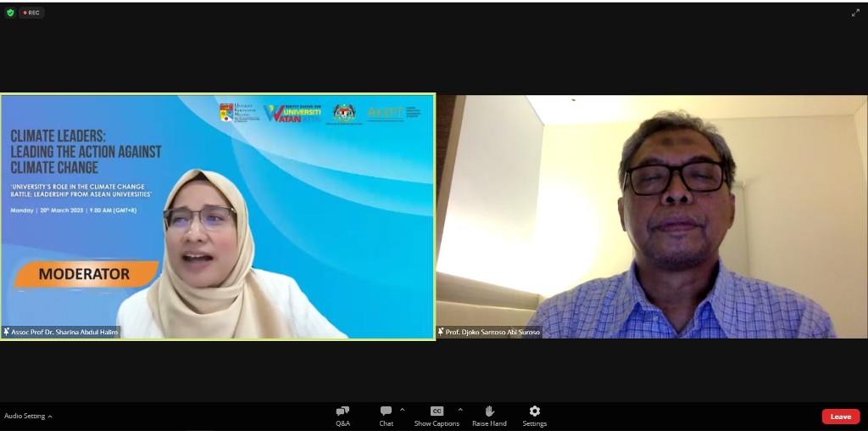Click the Prof. Djoko Santoso Abi Suroso label
This screenshot has height=431, width=868.
click(x=492, y=332)
